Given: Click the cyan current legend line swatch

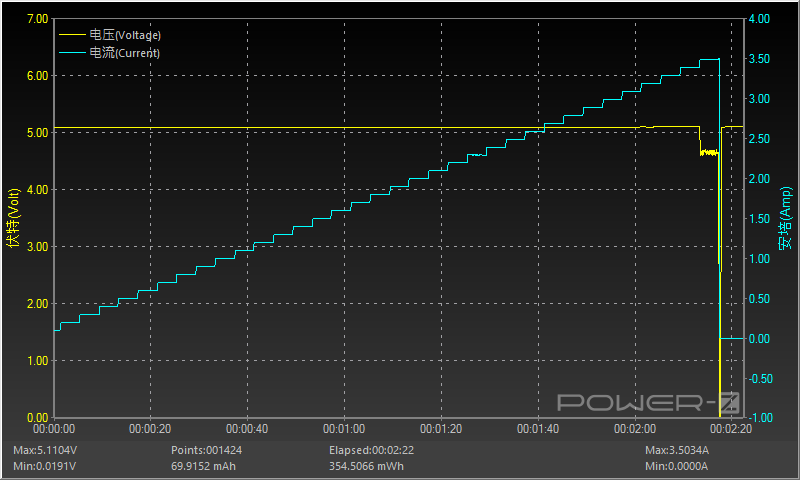Looking at the screenshot, I should tap(72, 53).
